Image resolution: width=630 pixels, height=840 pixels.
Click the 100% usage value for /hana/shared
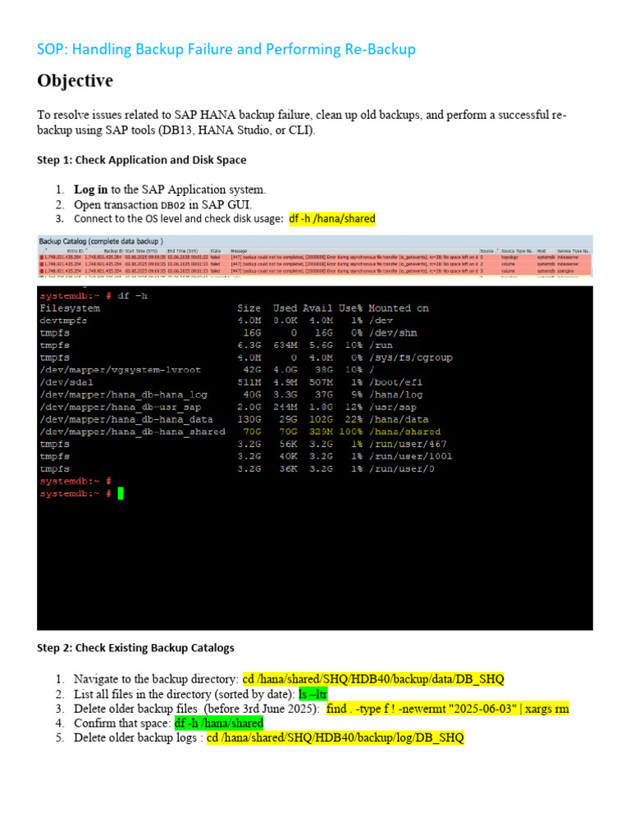(350, 431)
